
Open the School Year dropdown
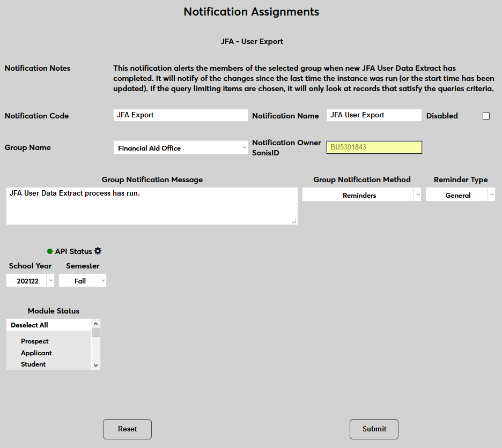click(30, 280)
